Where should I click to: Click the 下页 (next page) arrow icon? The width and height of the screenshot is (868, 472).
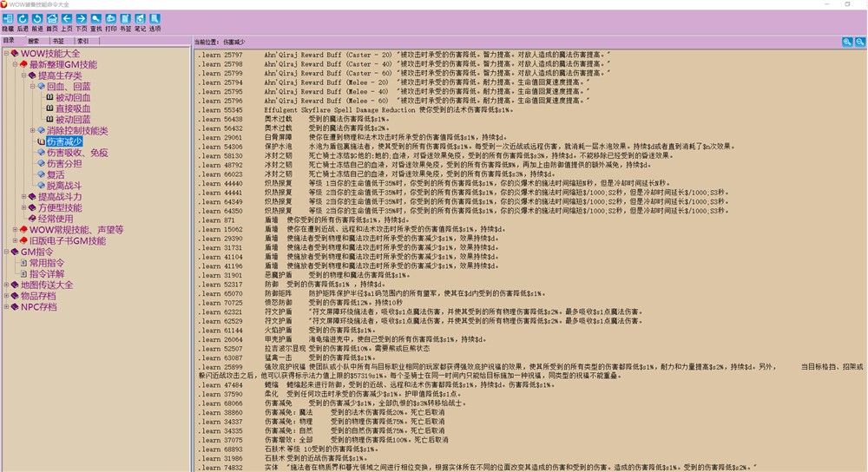coord(81,18)
